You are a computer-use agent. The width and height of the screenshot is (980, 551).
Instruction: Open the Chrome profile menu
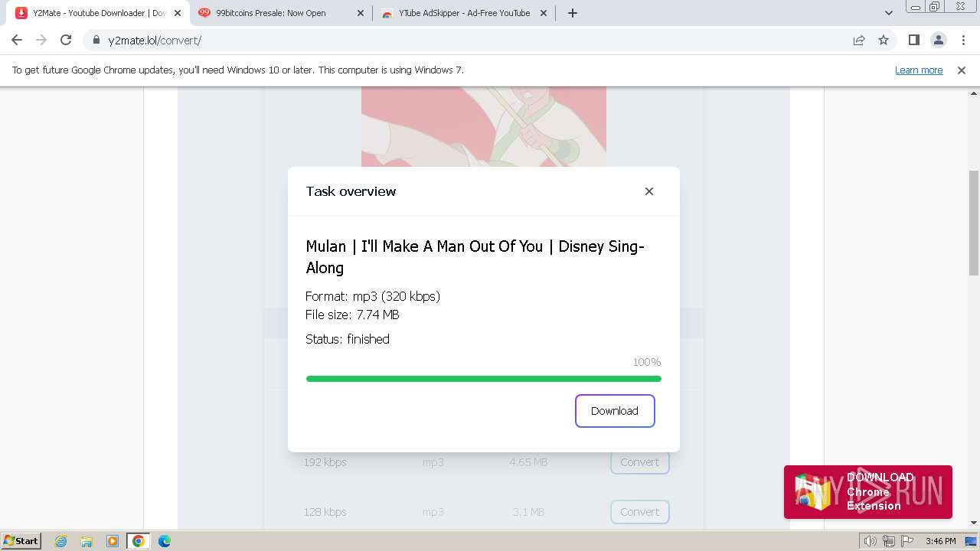938,40
